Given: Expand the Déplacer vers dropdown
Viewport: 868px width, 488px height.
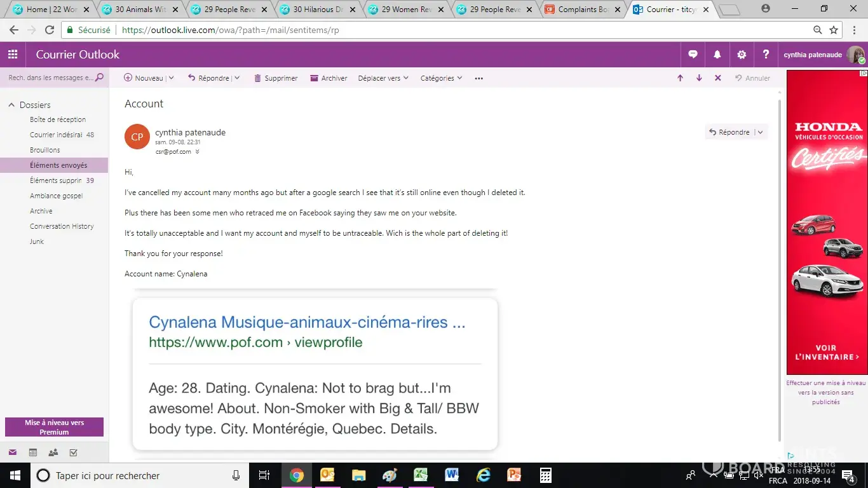Looking at the screenshot, I should (383, 78).
